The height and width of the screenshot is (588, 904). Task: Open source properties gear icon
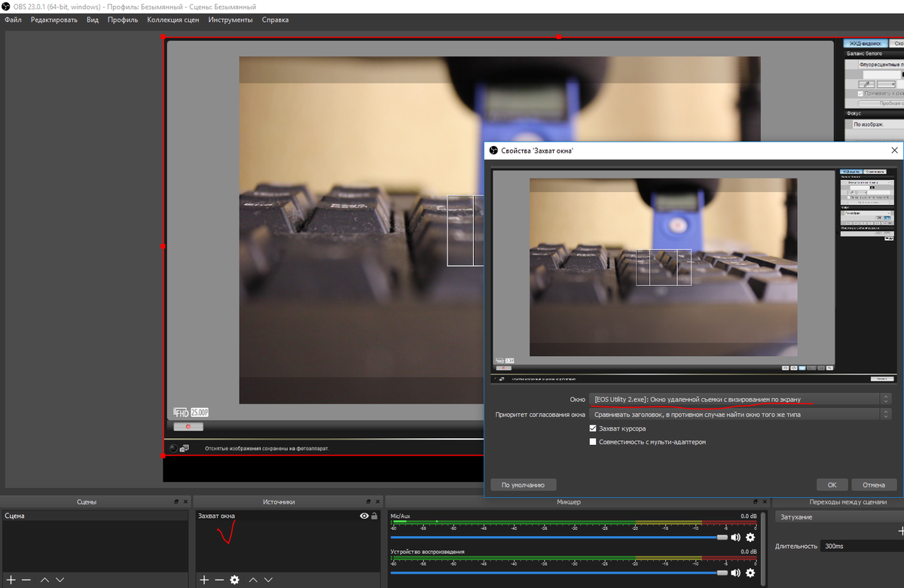234,580
